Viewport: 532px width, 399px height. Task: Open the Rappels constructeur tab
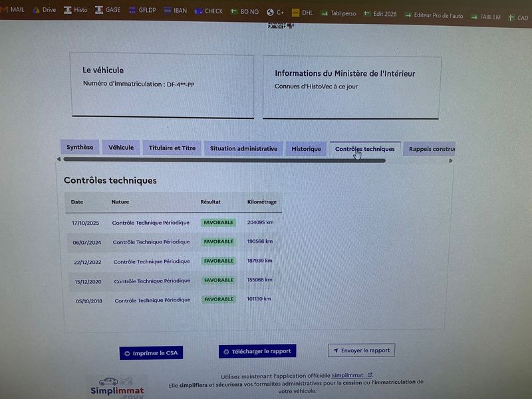point(429,149)
